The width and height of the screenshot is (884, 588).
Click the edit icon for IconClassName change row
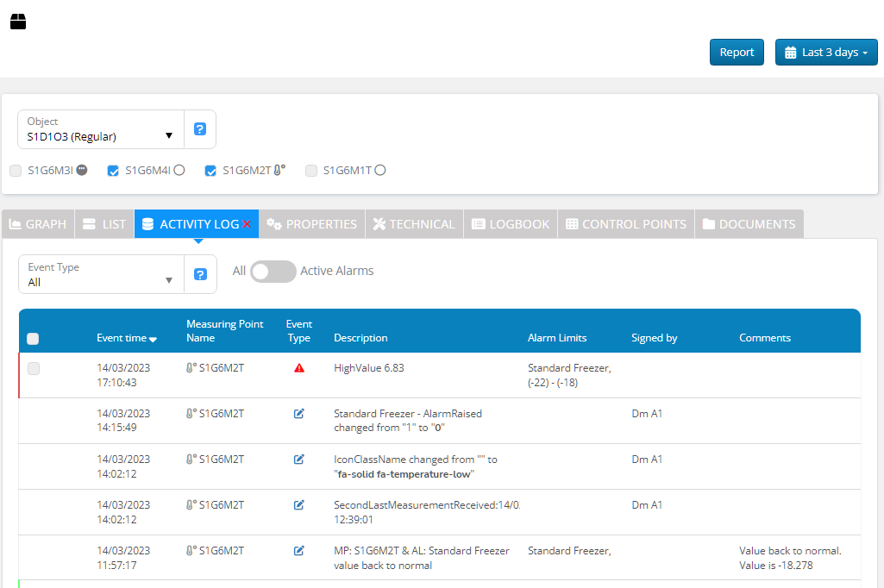click(x=299, y=460)
